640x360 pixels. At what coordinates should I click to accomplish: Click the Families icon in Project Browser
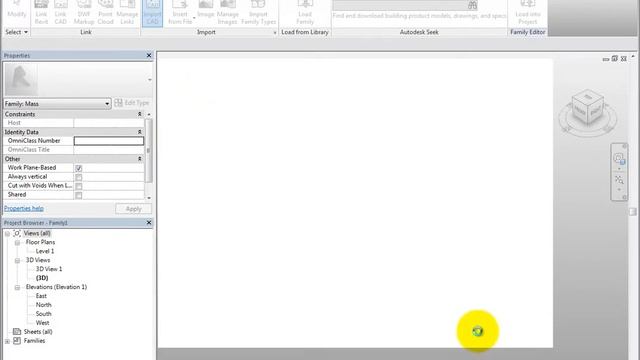(x=17, y=340)
